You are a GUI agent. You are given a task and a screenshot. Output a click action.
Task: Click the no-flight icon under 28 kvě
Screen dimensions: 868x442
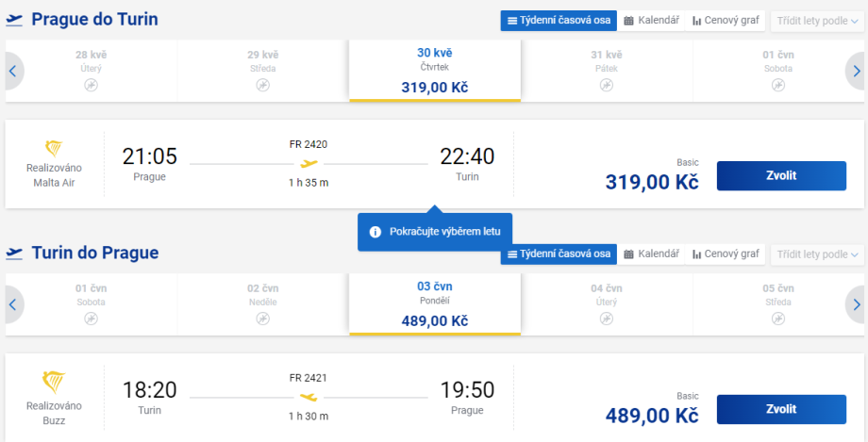[91, 85]
